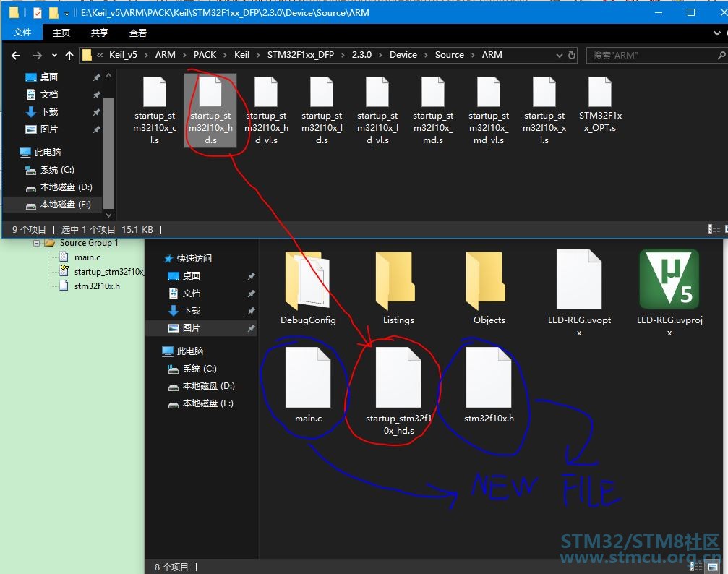This screenshot has height=574, width=728.
Task: Select the LED-REG.uvprojx Keil project file
Action: coord(669,293)
